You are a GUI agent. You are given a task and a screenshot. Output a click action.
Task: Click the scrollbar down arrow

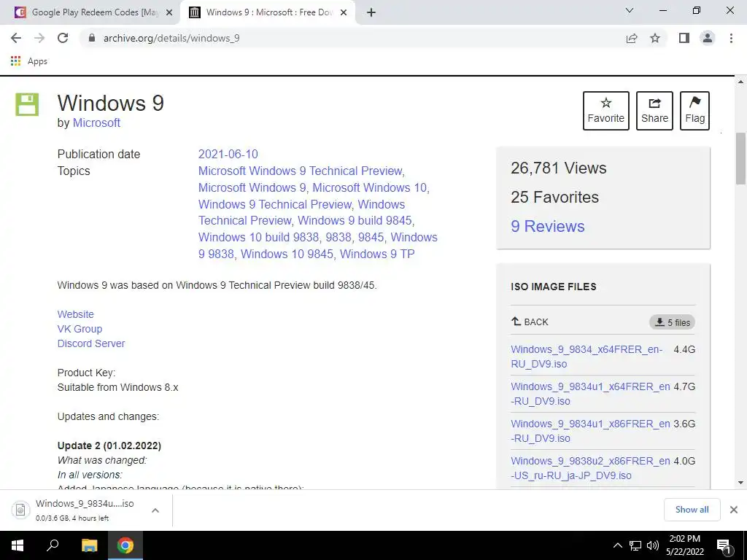tap(740, 483)
